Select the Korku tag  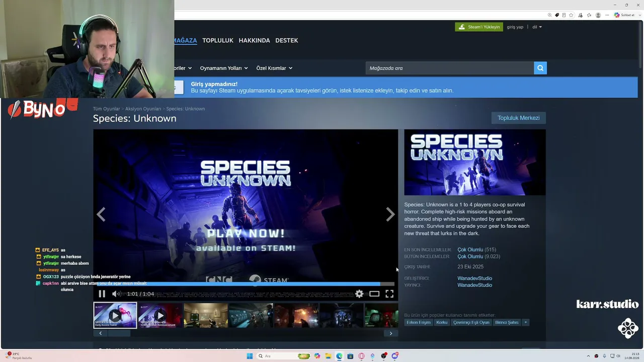click(442, 322)
